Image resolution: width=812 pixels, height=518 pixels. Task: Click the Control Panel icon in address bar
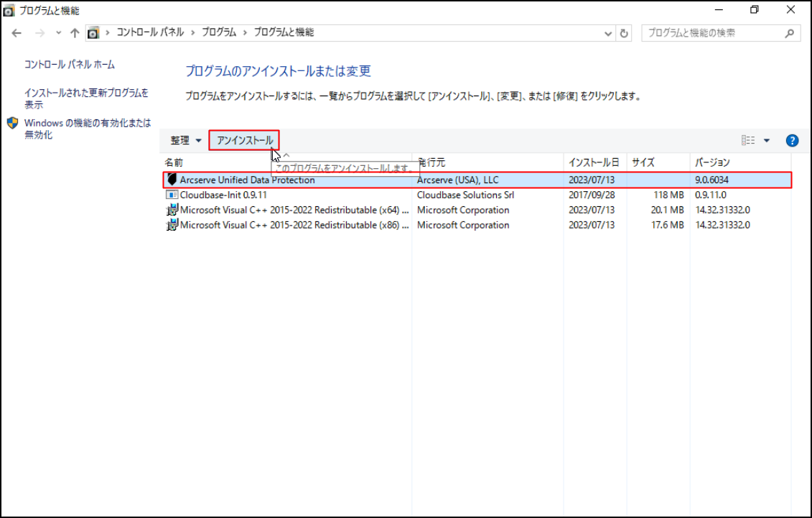[93, 33]
